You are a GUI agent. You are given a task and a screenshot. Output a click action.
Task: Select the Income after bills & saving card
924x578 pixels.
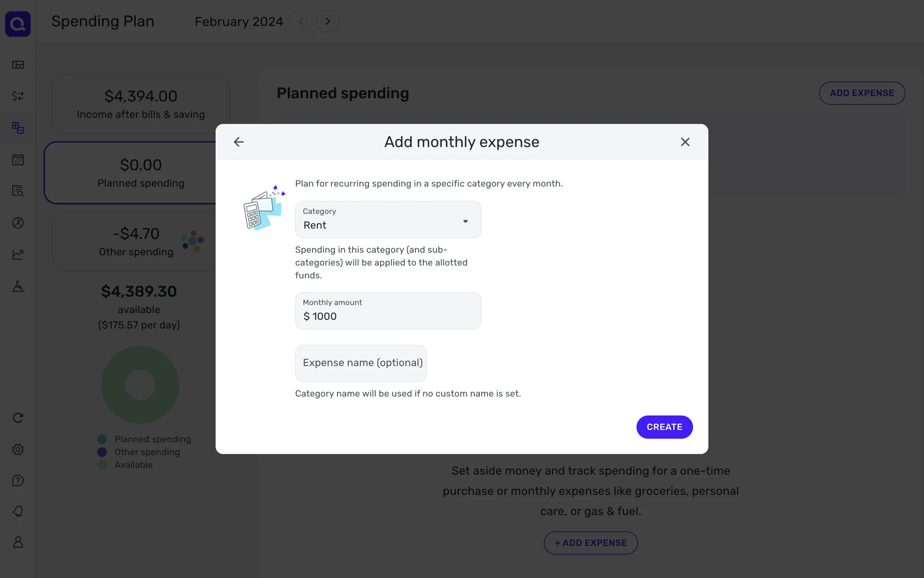(x=141, y=104)
